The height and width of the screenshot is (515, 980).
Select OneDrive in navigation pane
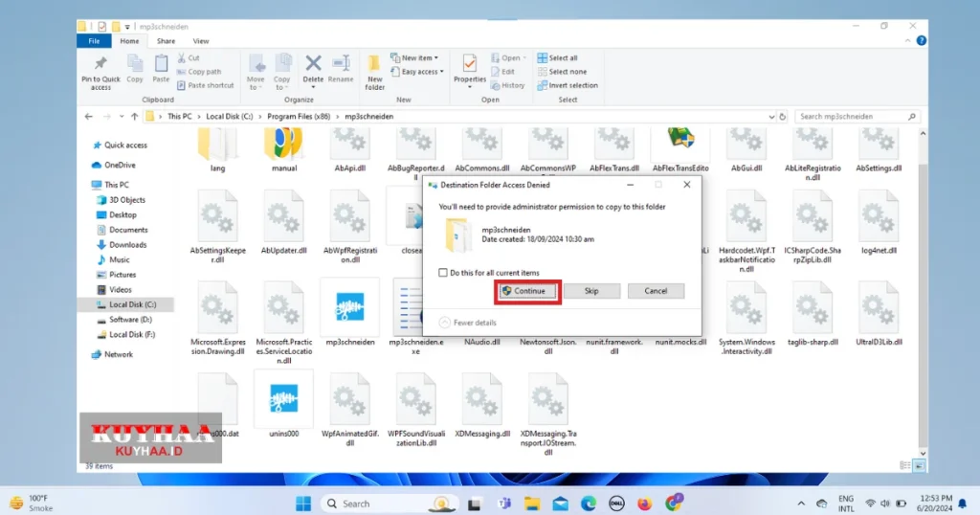(114, 165)
